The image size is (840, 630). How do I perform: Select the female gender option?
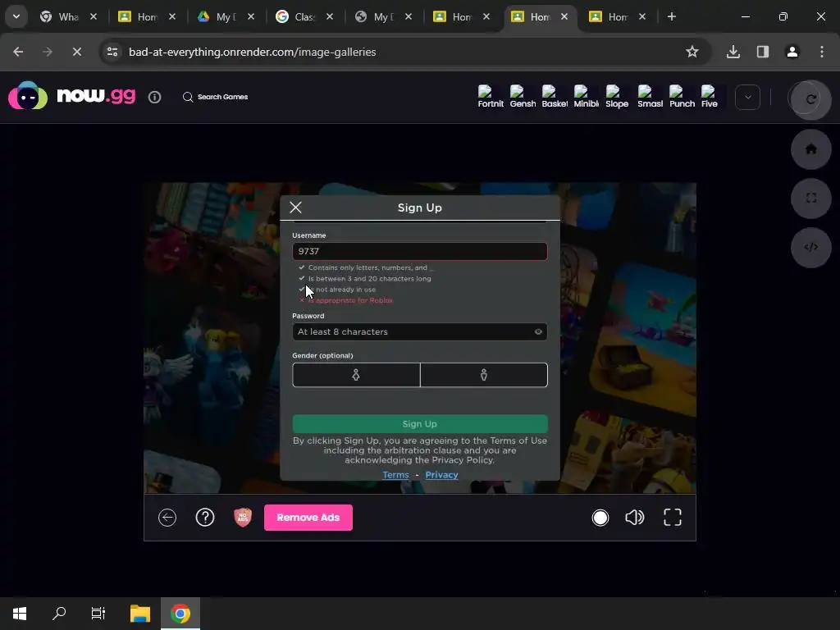(x=356, y=375)
